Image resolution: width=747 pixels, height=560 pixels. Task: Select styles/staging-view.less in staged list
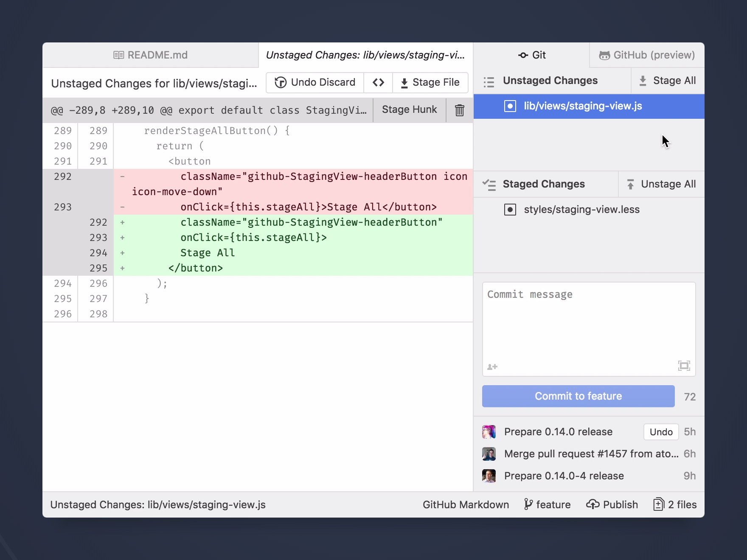(x=589, y=210)
